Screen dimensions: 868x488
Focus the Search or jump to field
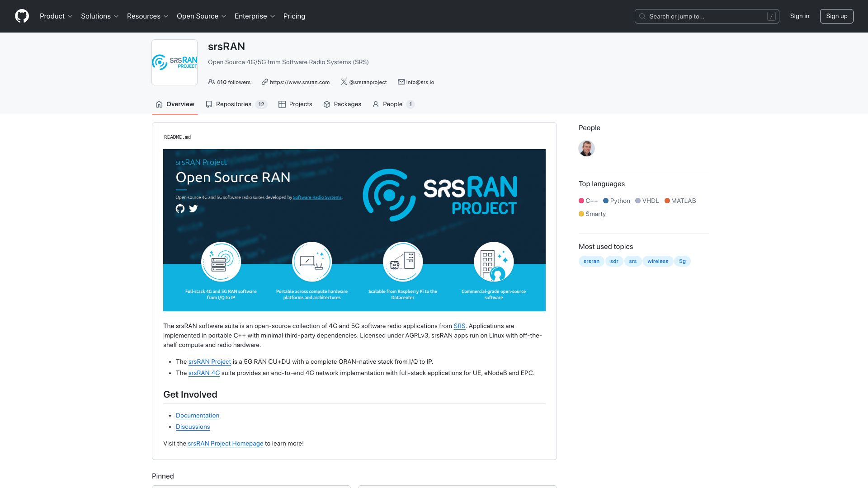707,16
